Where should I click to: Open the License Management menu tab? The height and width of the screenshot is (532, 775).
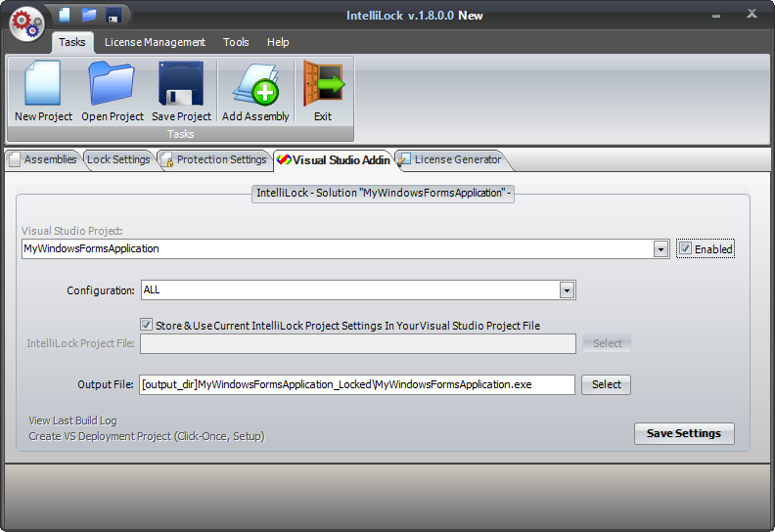pyautogui.click(x=155, y=42)
